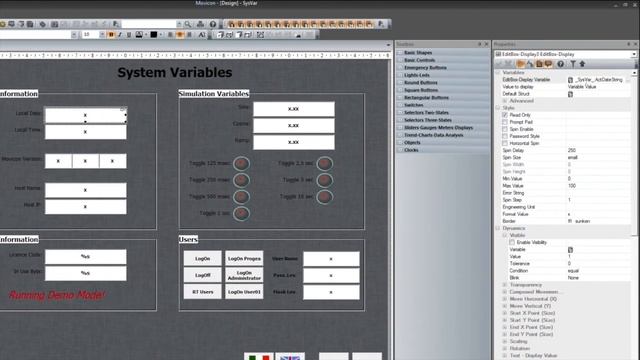Image resolution: width=640 pixels, height=360 pixels.
Task: Click the up arrow icon in Properties toolbar
Action: tap(582, 64)
